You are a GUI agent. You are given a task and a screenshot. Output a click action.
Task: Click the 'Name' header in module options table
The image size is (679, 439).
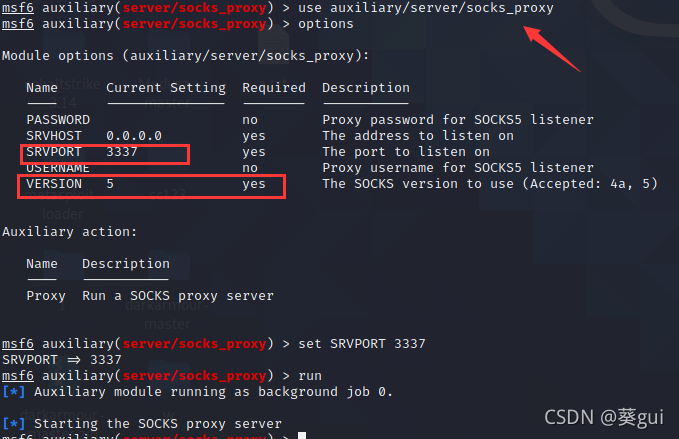(x=42, y=88)
